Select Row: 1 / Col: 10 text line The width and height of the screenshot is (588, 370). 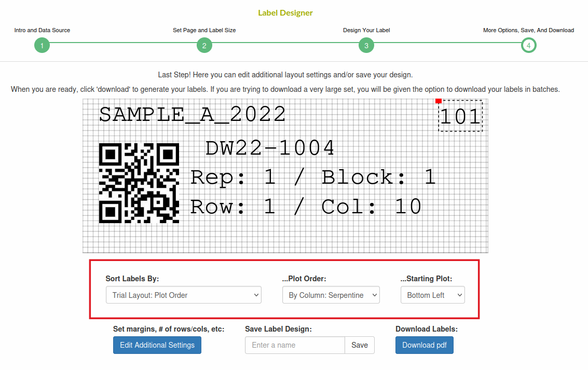tap(306, 207)
